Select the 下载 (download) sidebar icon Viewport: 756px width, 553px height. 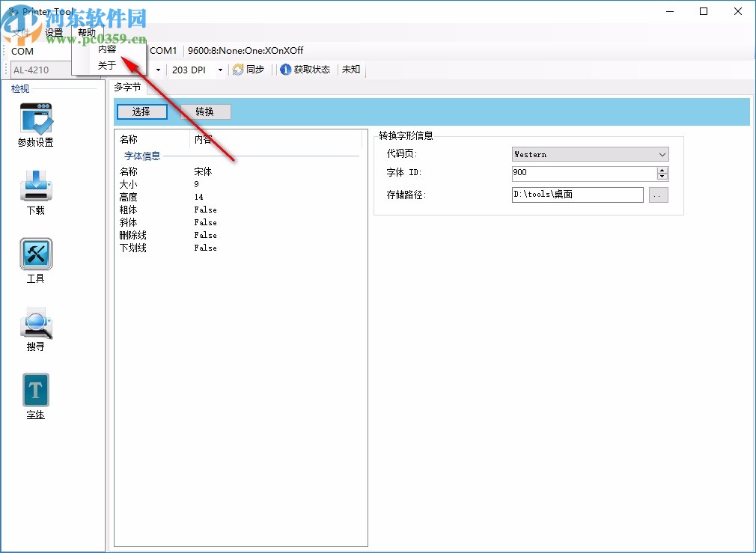click(x=35, y=187)
